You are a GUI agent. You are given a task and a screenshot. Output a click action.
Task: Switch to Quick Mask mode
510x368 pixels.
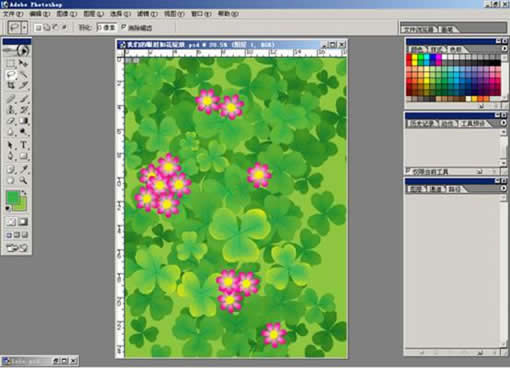[x=23, y=222]
